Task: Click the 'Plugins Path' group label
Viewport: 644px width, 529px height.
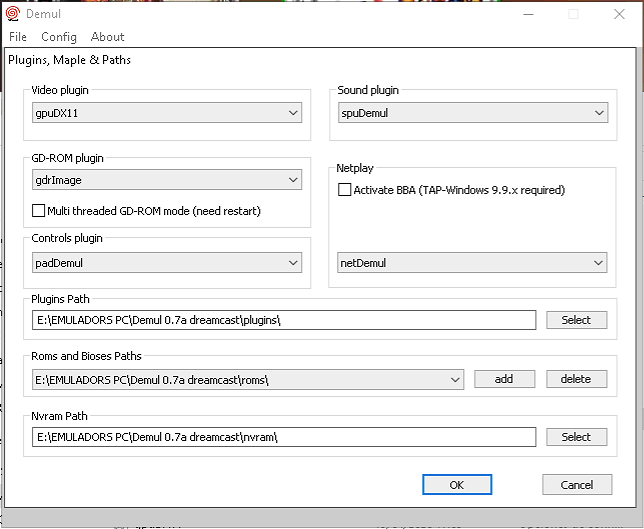Action: [60, 299]
